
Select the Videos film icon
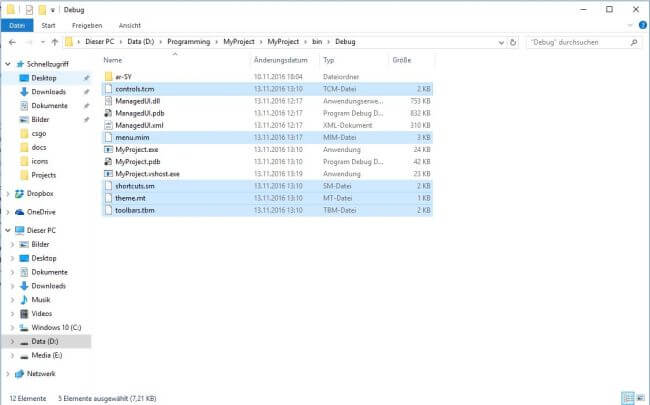24,314
